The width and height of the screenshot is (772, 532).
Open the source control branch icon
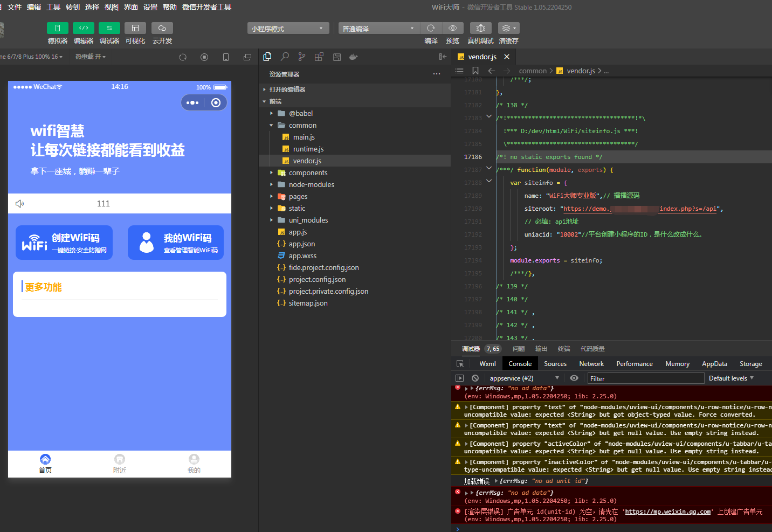(302, 57)
